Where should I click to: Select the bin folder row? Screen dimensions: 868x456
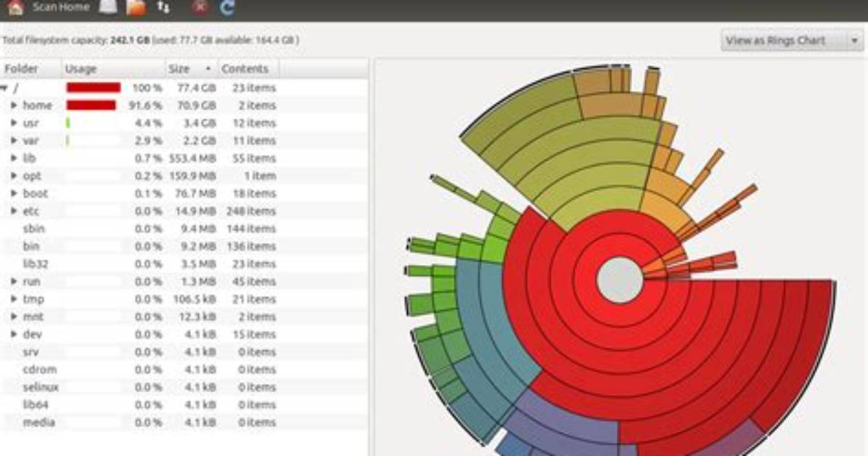(x=184, y=246)
